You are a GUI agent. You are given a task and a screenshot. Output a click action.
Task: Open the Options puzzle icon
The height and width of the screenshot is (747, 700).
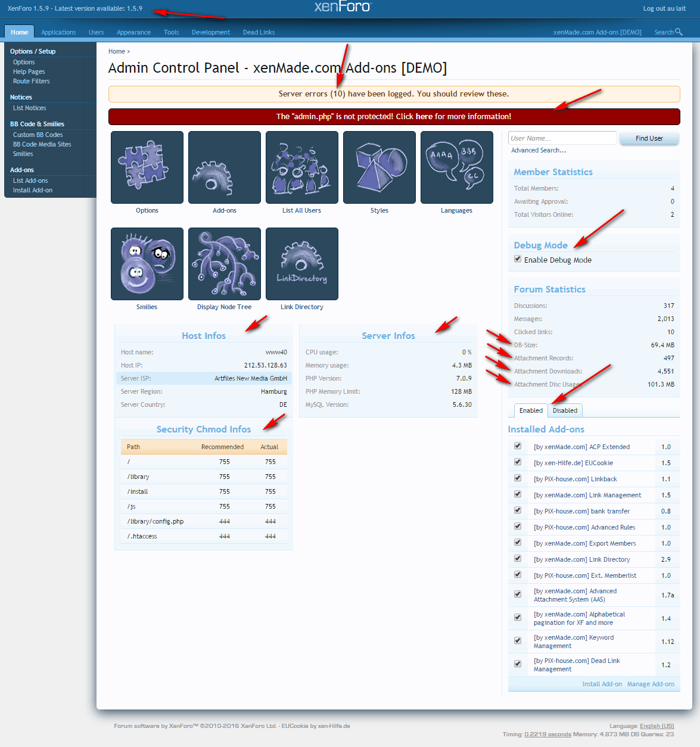coord(147,167)
